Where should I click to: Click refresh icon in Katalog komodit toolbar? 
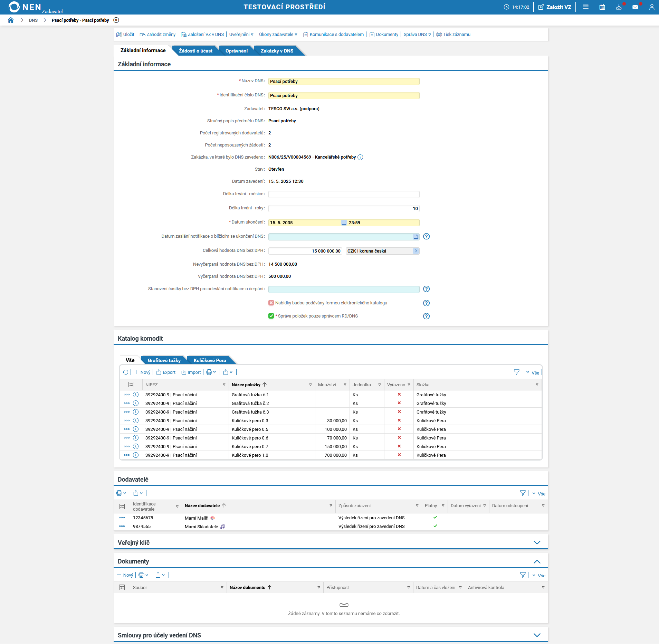(x=126, y=372)
